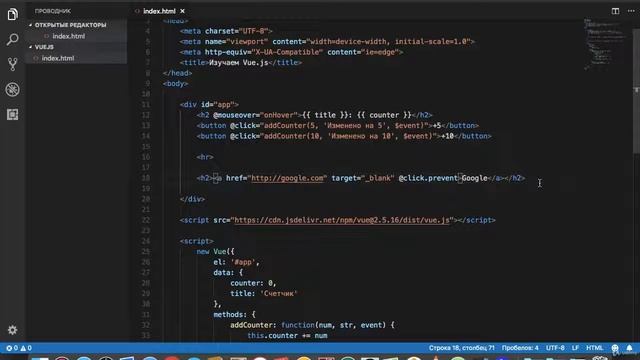640x360 pixels.
Task: Click the @mouseover="onHover" attribute
Action: [x=257, y=115]
